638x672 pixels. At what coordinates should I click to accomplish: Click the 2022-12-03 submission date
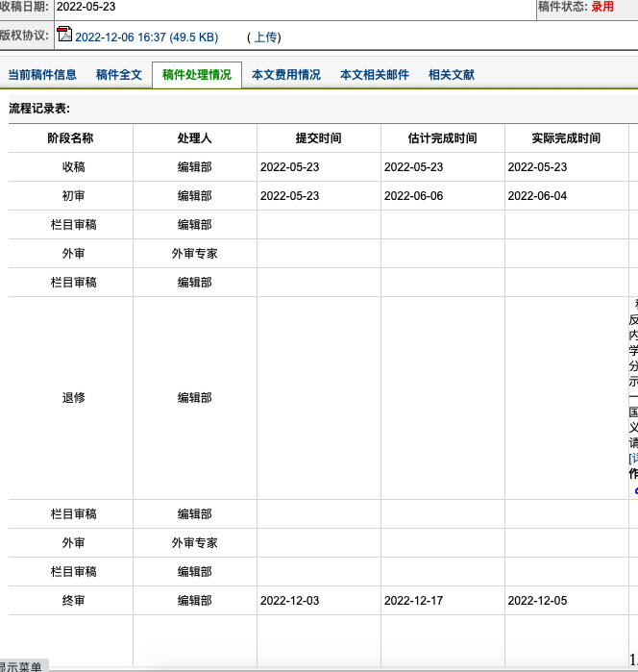point(289,601)
